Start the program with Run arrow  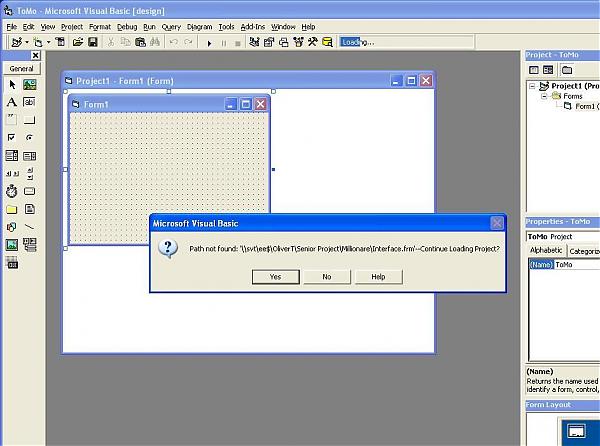pyautogui.click(x=209, y=43)
